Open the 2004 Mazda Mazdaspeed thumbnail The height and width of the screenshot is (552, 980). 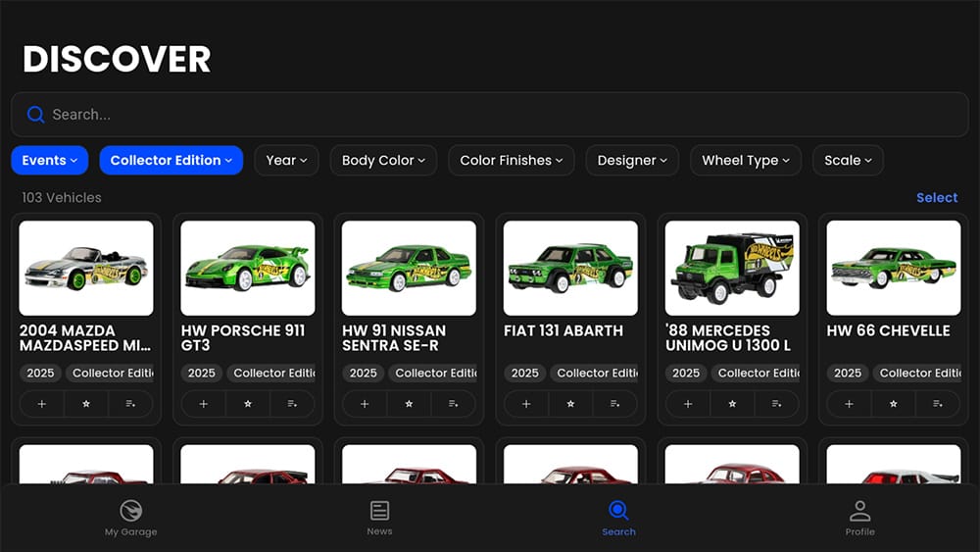pos(86,268)
